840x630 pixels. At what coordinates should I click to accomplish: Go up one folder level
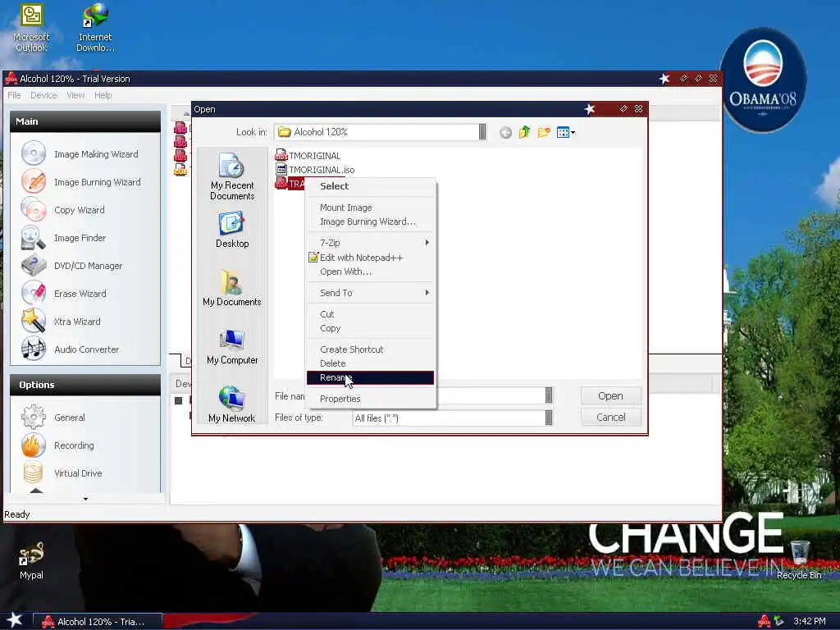[524, 132]
